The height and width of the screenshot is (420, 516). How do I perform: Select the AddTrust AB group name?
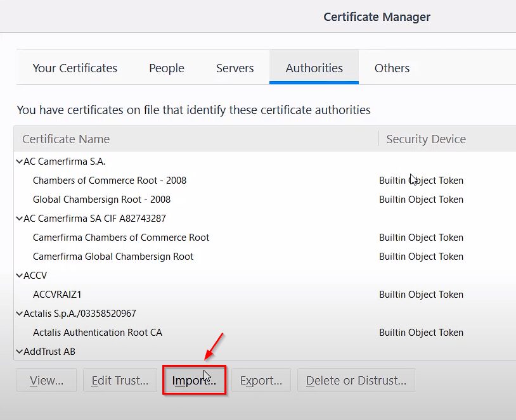49,352
